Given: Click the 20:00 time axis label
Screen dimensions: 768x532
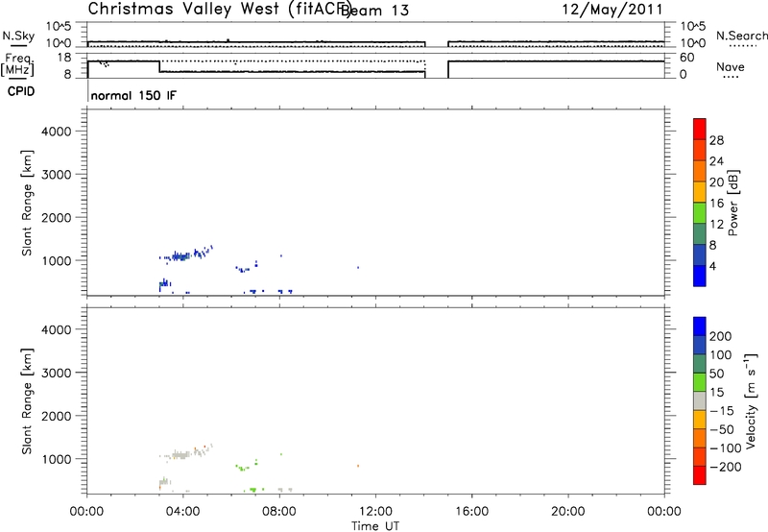Looking at the screenshot, I should coord(568,512).
